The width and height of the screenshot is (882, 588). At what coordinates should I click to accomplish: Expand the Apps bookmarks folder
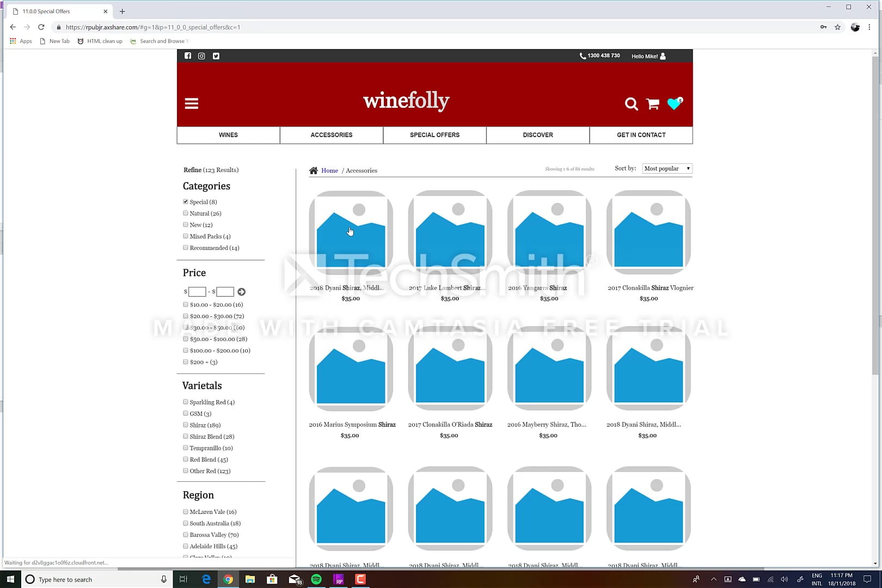[x=21, y=41]
